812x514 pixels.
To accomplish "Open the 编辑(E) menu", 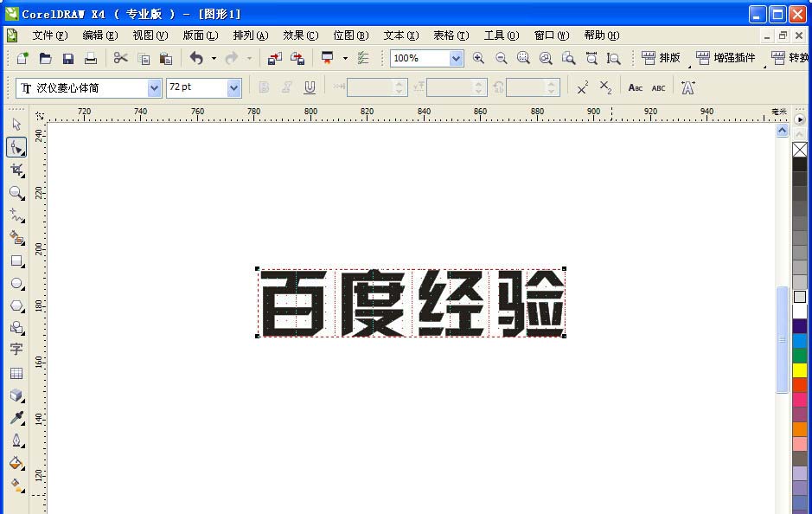I will [x=100, y=35].
